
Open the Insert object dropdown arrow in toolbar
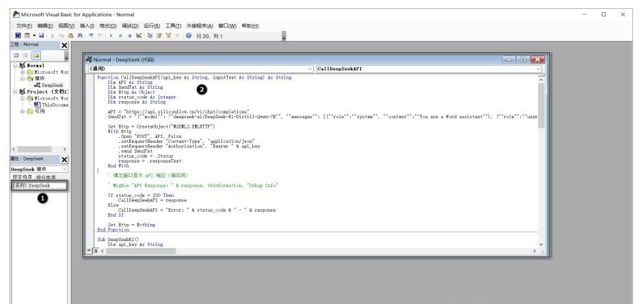34,36
